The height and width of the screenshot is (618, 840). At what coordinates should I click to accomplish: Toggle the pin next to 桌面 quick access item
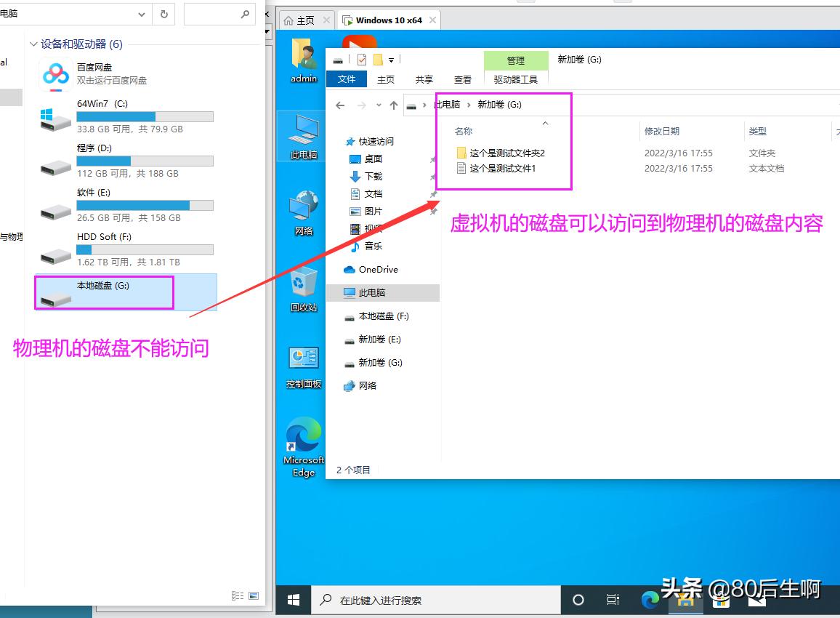(433, 158)
